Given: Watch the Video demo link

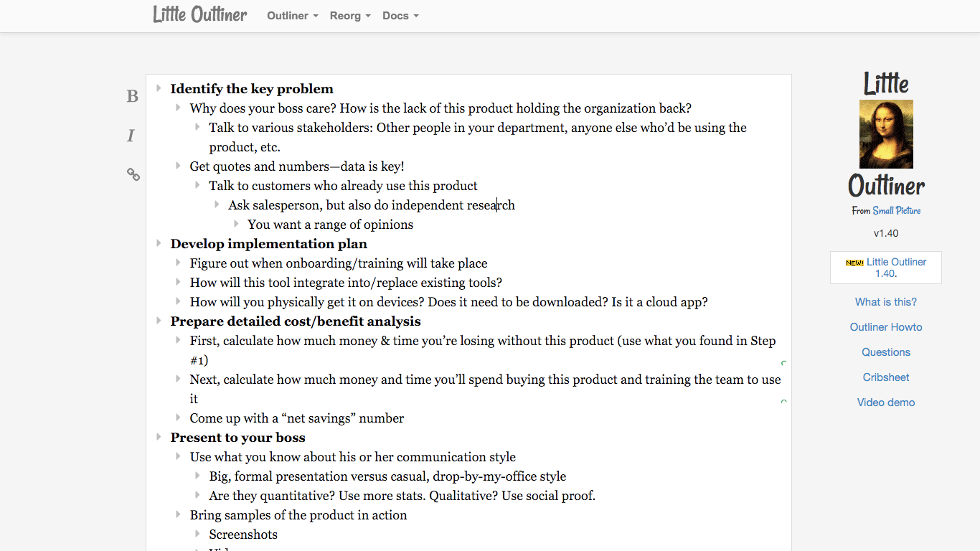Looking at the screenshot, I should tap(886, 402).
